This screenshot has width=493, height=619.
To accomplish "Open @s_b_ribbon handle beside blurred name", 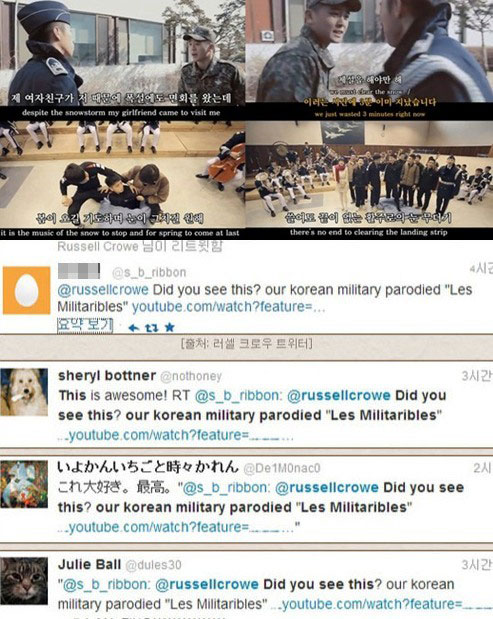I will pyautogui.click(x=149, y=272).
